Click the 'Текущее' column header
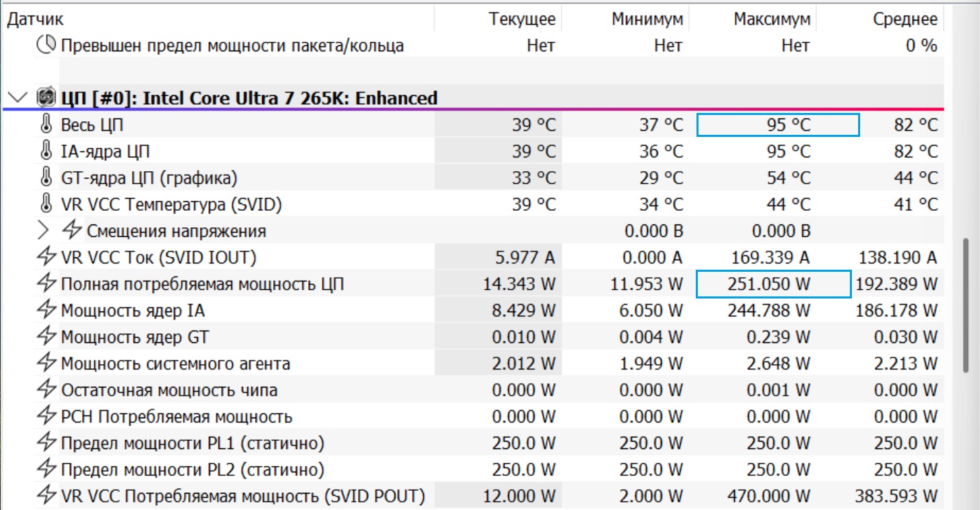 pos(522,19)
